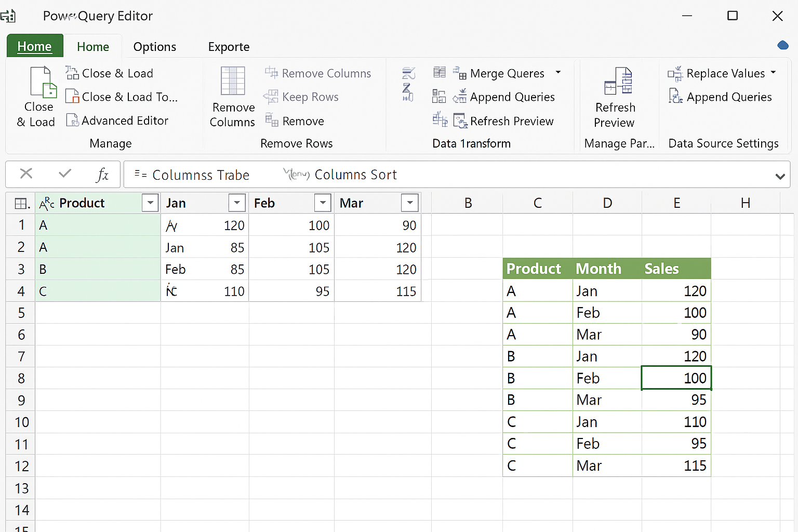Click the Append Queries icon under Replace Values
Image resolution: width=798 pixels, height=532 pixels.
675,96
